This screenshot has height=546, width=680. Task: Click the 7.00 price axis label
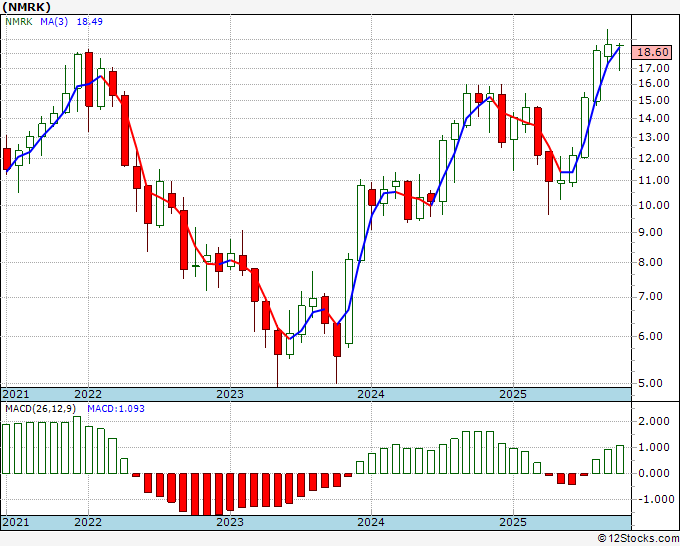651,297
